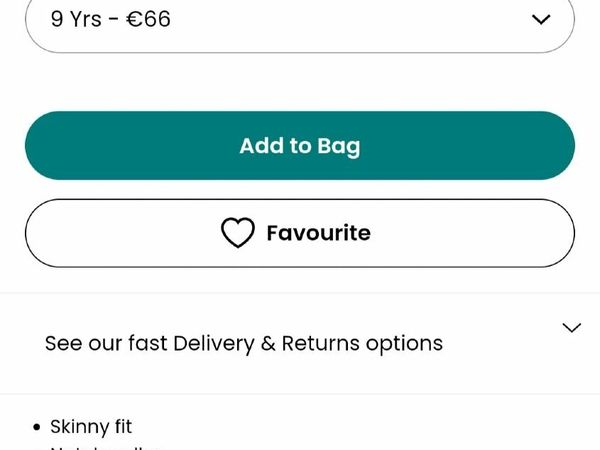Viewport: 600px width, 450px height.
Task: Click the Returns options text
Action: point(362,344)
